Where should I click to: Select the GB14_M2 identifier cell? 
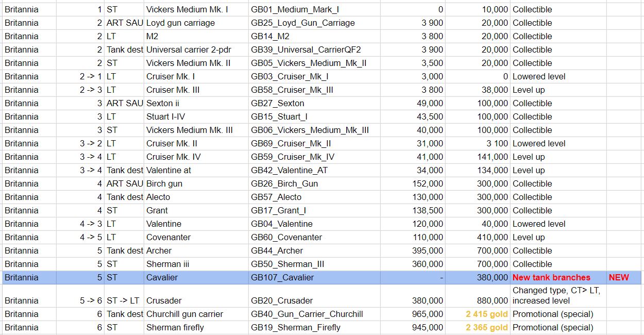click(x=314, y=36)
